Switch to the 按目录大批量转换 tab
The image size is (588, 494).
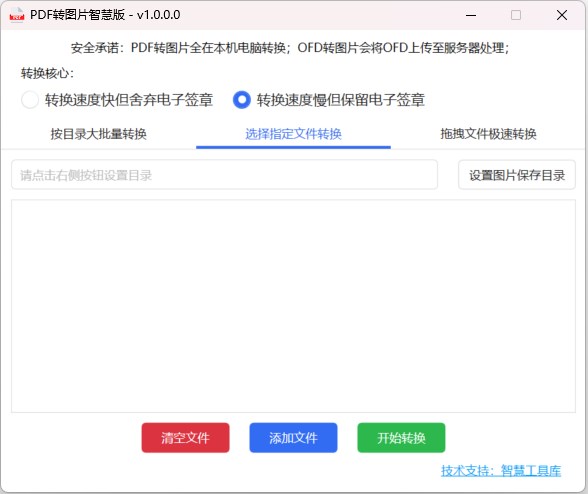pyautogui.click(x=99, y=134)
